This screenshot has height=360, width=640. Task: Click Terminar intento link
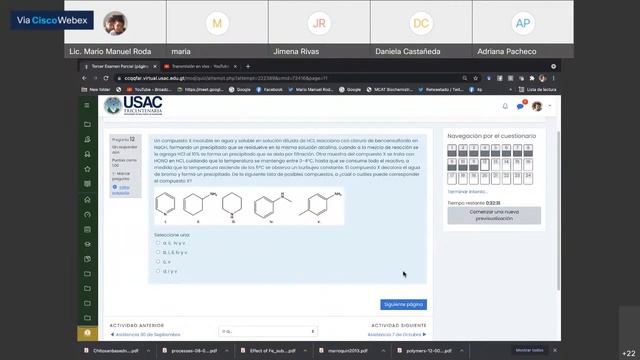pyautogui.click(x=467, y=191)
